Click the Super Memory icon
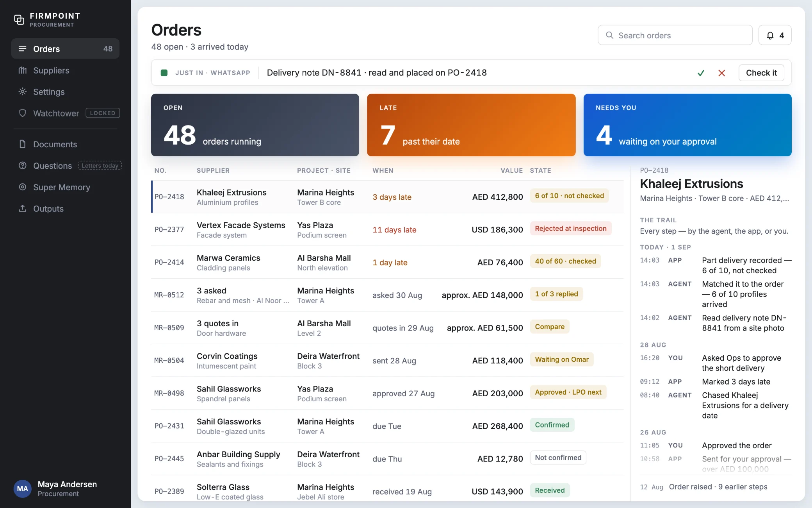This screenshot has width=812, height=508. (23, 187)
